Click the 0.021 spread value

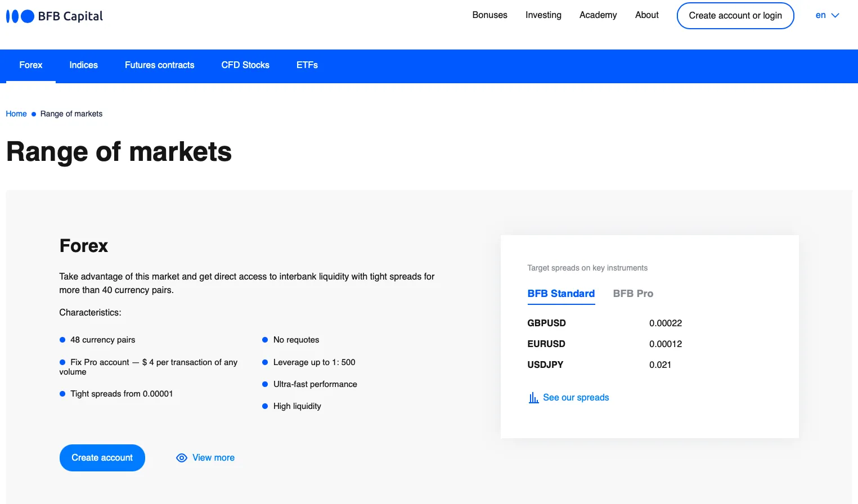coord(660,365)
